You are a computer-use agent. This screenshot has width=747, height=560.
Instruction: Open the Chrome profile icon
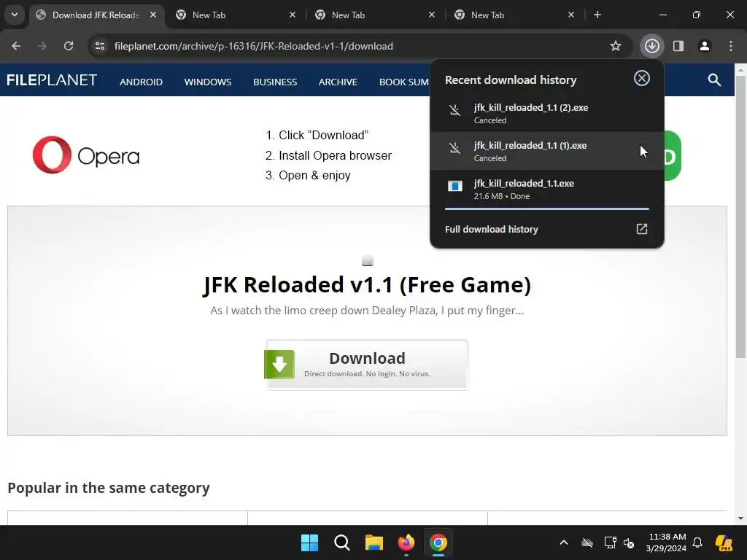pos(704,46)
